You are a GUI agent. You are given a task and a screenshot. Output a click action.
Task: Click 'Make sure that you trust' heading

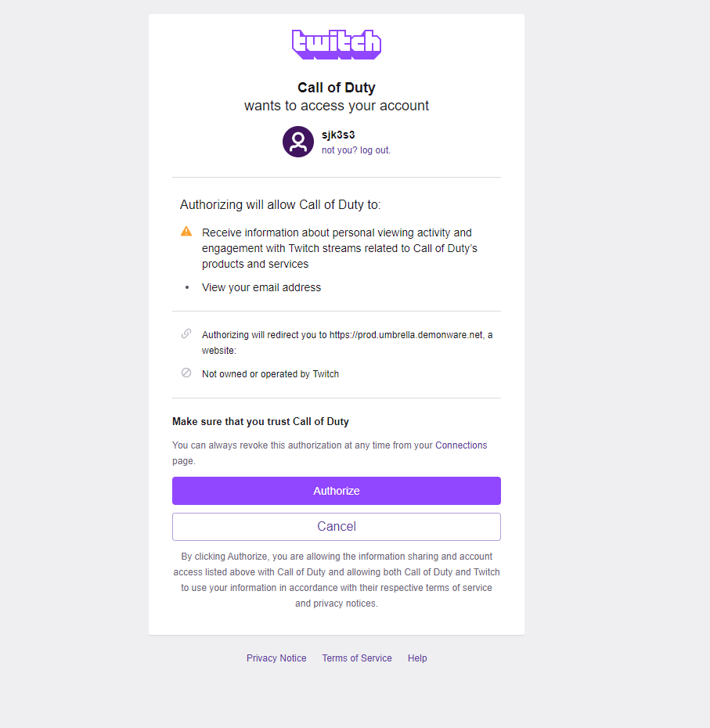pos(261,422)
